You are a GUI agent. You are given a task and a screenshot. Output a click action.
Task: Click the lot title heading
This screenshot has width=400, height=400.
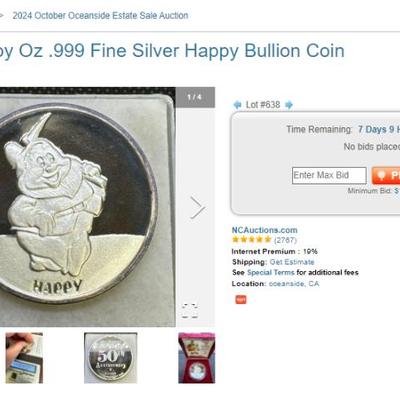(x=172, y=51)
